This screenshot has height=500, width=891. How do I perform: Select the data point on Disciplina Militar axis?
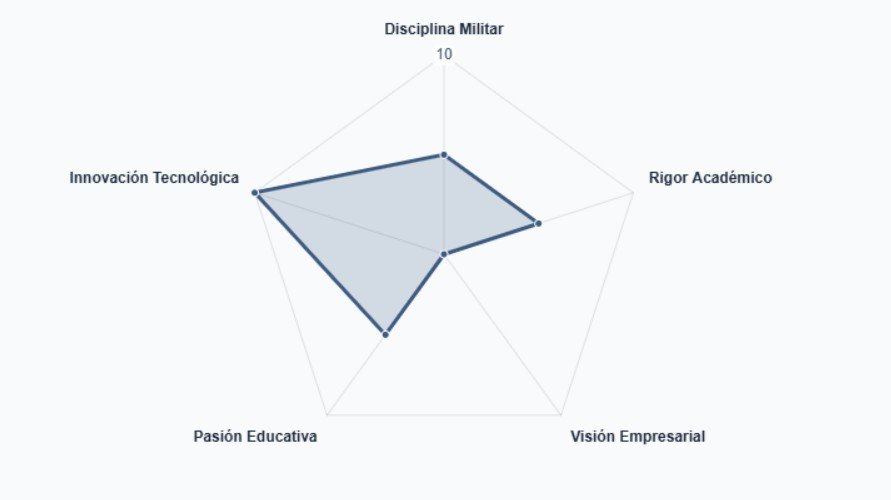coord(444,155)
